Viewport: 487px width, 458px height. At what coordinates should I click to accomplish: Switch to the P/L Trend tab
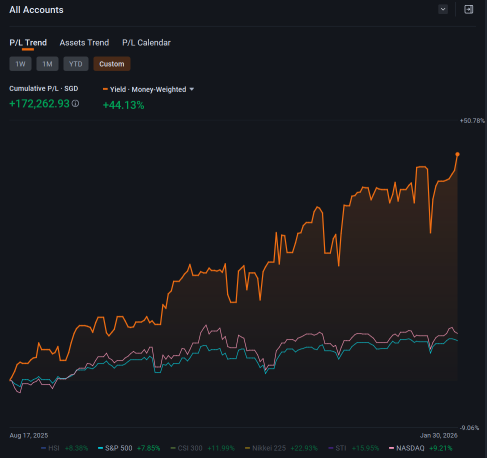[28, 43]
